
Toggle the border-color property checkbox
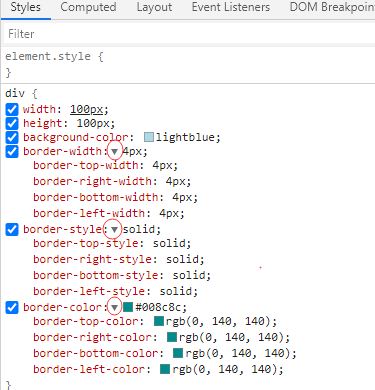pyautogui.click(x=12, y=307)
